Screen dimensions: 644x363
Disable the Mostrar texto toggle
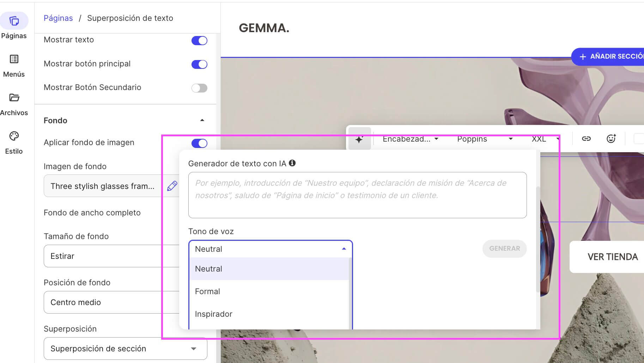pos(199,40)
